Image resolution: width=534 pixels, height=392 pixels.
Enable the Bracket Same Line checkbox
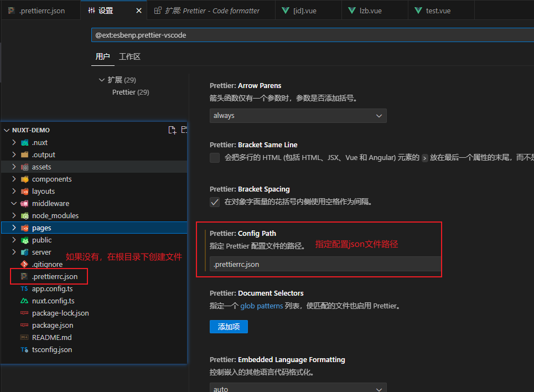(x=215, y=158)
